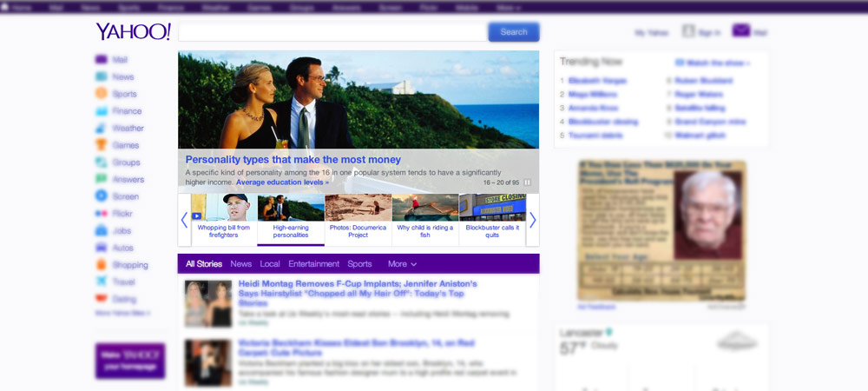The image size is (868, 391).
Task: Click the Watch the show icon
Action: pyautogui.click(x=680, y=63)
